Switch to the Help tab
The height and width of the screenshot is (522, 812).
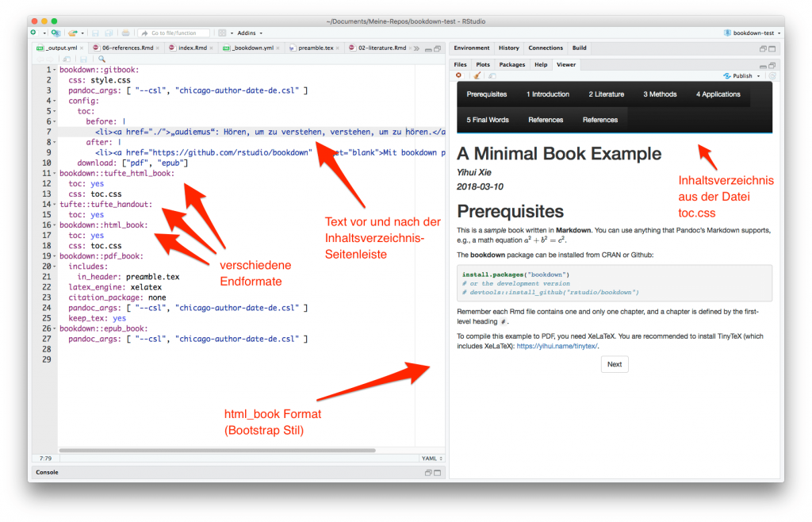pyautogui.click(x=541, y=65)
